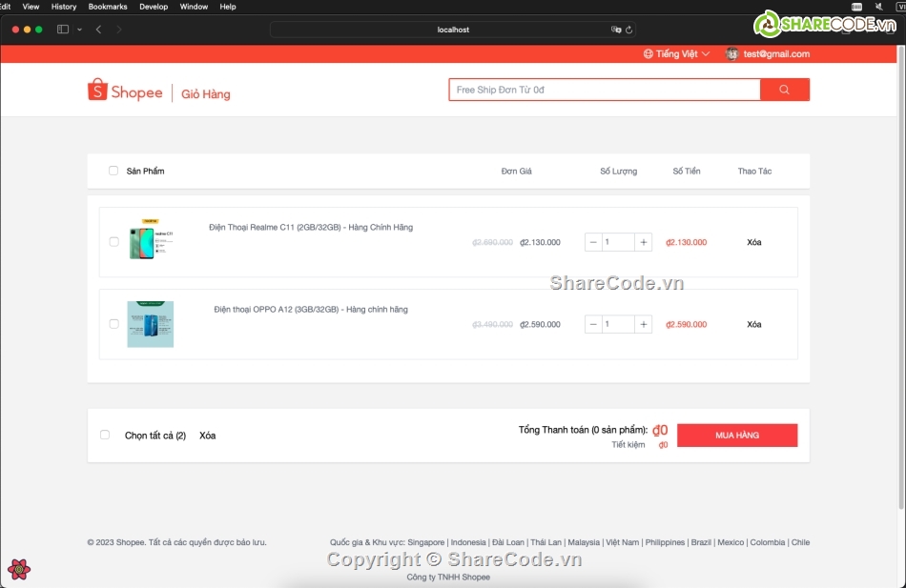This screenshot has height=588, width=906.
Task: Click the localhost address bar
Action: [x=453, y=30]
